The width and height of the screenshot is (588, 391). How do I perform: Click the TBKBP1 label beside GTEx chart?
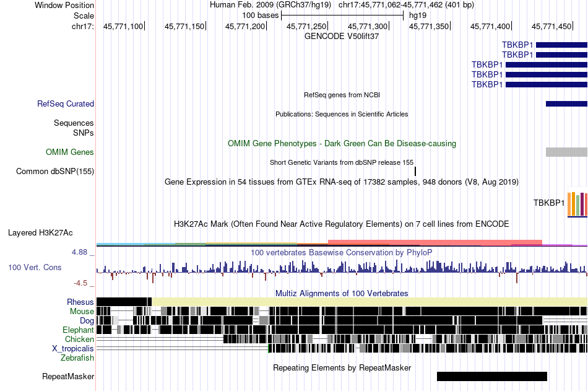(549, 203)
